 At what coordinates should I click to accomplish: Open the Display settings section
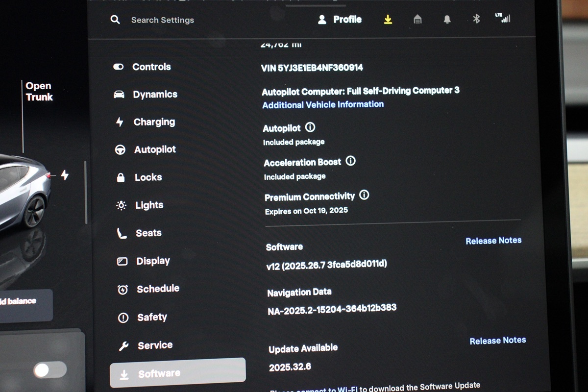coord(153,261)
